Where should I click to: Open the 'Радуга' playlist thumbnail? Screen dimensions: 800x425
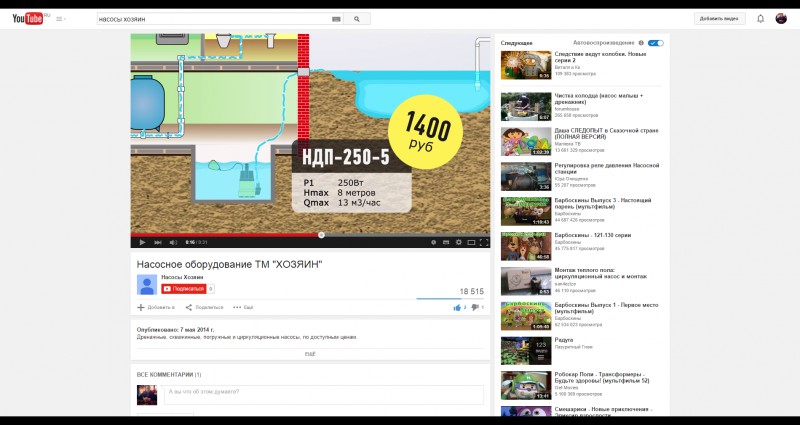point(526,351)
